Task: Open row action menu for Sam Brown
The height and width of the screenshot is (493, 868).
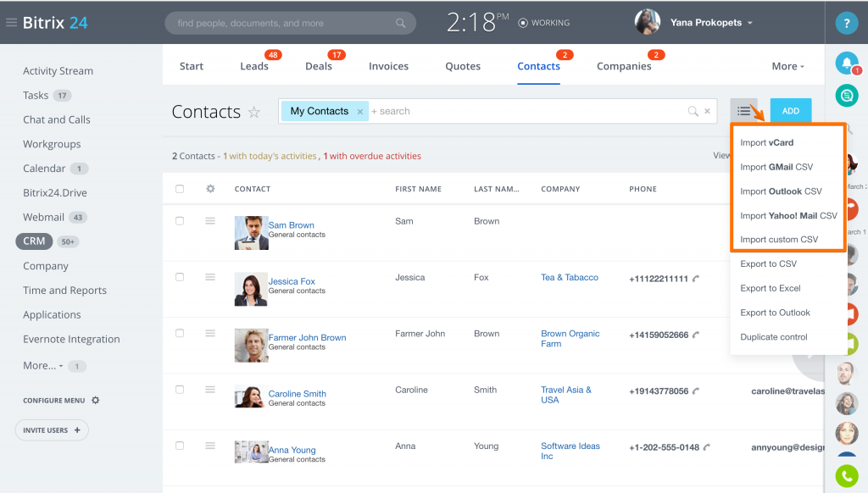Action: pos(210,221)
